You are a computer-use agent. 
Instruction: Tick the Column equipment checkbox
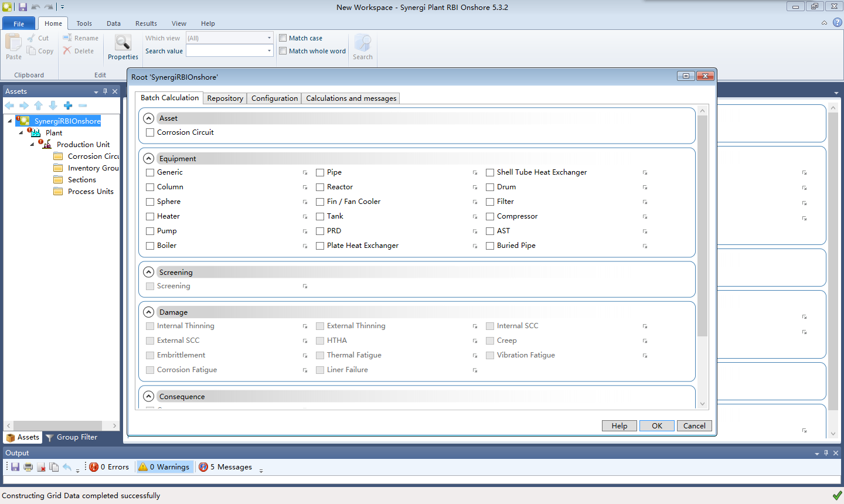(150, 187)
